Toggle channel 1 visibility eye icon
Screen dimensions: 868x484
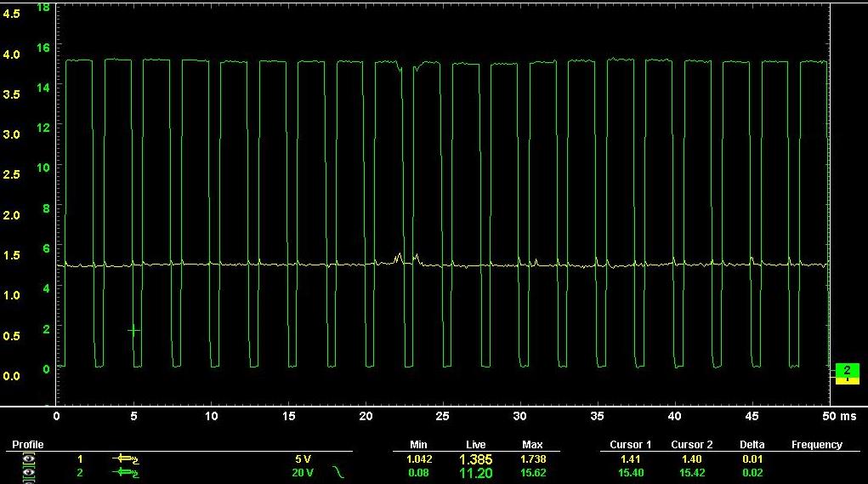[x=28, y=459]
